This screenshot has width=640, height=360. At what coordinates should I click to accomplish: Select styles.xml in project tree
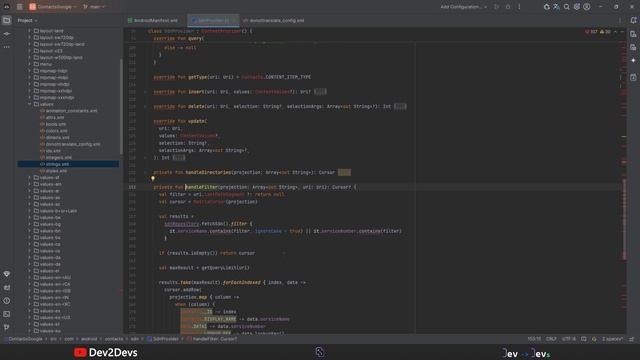coord(56,171)
